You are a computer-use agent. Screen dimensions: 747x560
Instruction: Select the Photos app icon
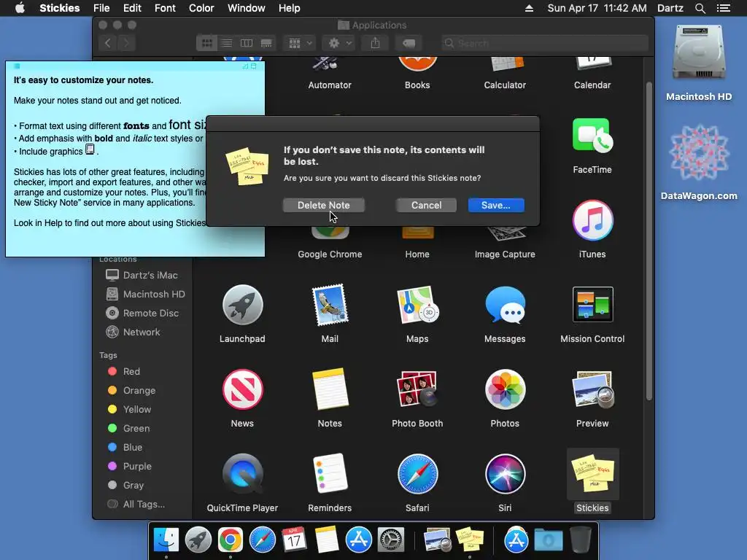tap(505, 389)
